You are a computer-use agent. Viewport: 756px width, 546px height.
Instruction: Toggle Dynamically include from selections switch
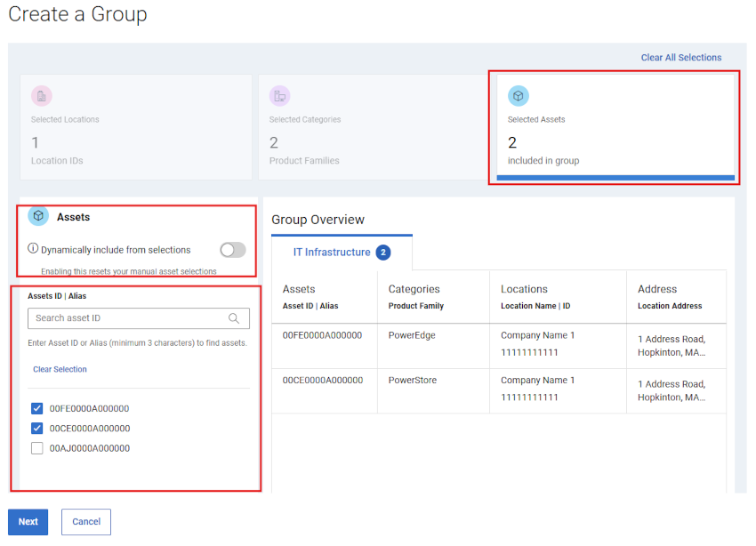pos(233,250)
